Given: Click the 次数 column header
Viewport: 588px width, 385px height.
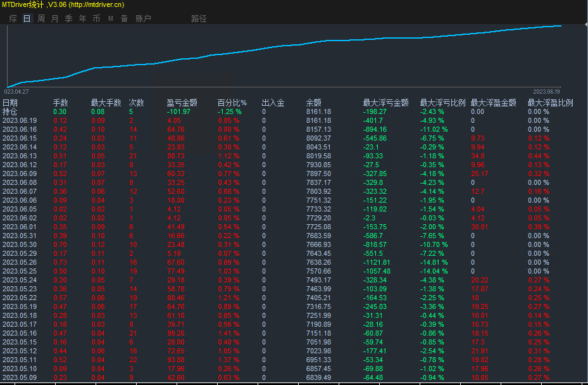Looking at the screenshot, I should tap(137, 103).
